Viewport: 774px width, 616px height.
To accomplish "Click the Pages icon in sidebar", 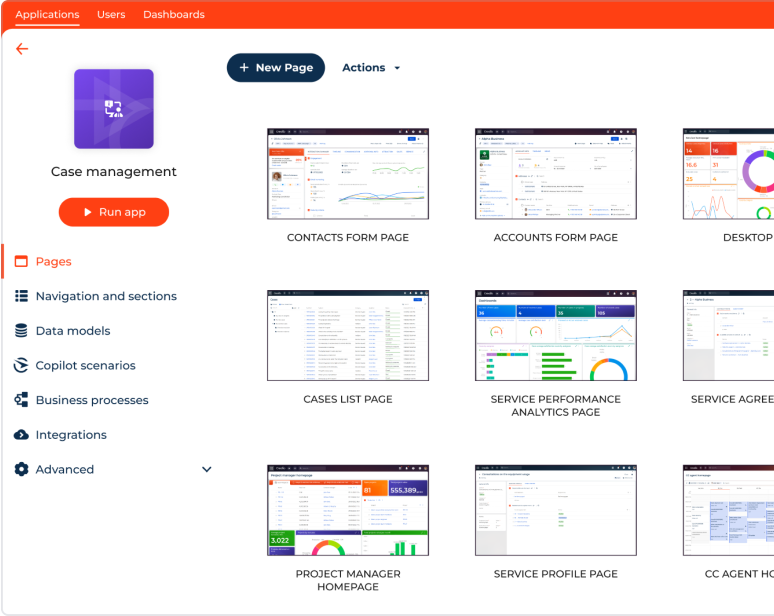I will click(x=21, y=262).
